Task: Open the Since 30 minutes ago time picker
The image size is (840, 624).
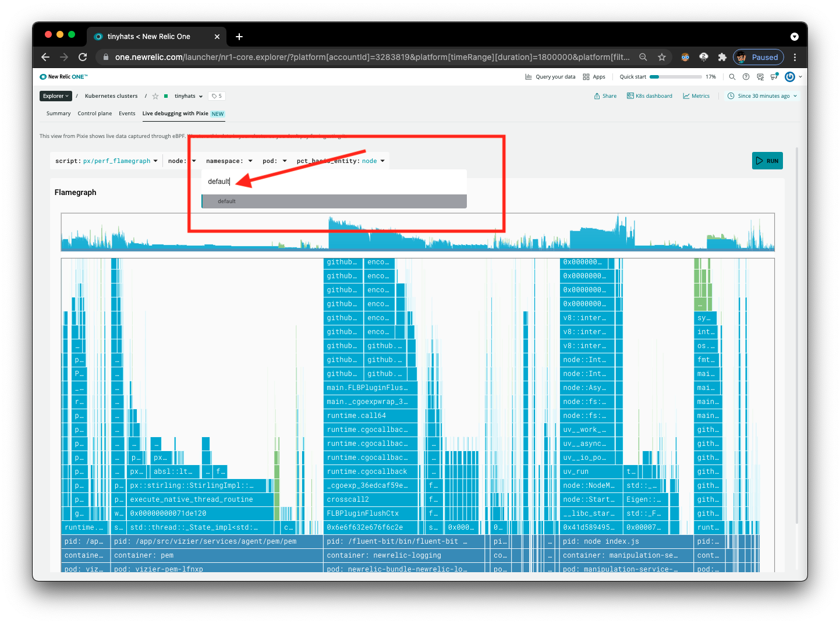Action: (763, 96)
